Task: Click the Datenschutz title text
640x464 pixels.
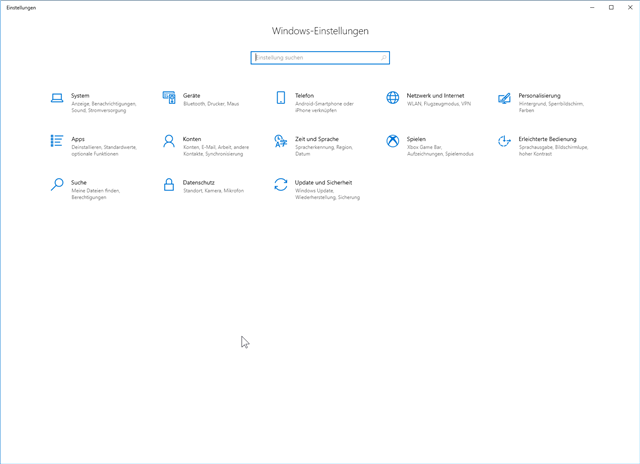Action: (198, 182)
